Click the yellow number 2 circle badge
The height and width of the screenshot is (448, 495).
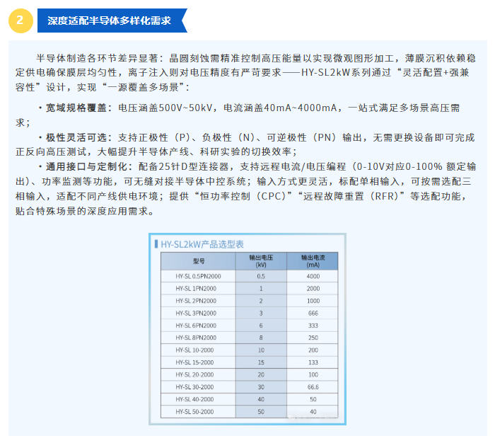click(20, 21)
